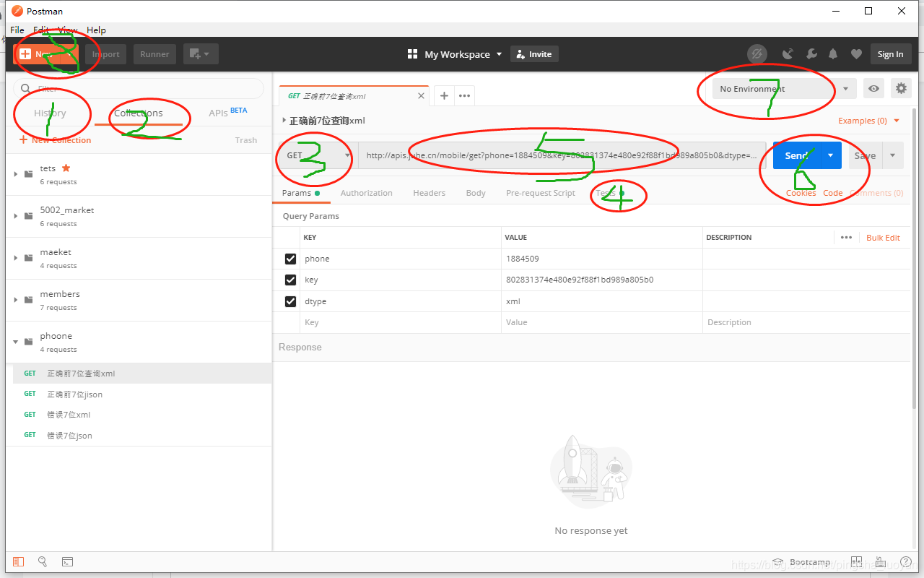Open tab options three dots menu
This screenshot has height=578, width=924.
465,95
